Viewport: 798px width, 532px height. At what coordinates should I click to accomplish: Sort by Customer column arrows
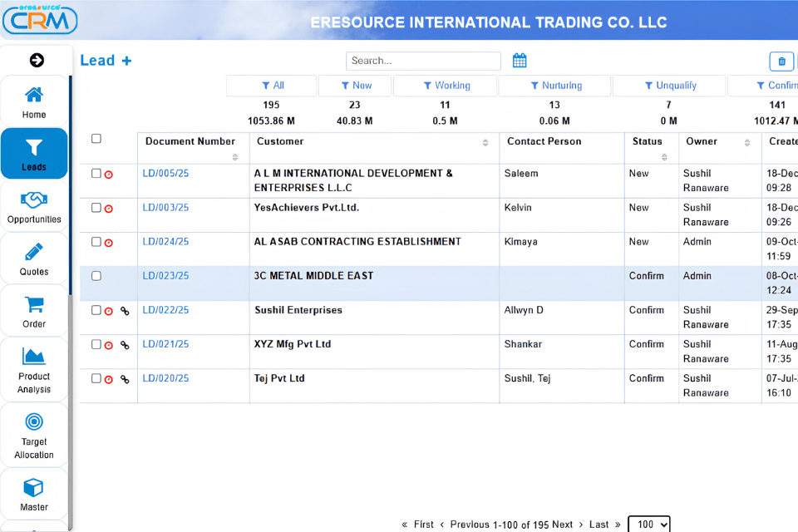click(x=485, y=142)
